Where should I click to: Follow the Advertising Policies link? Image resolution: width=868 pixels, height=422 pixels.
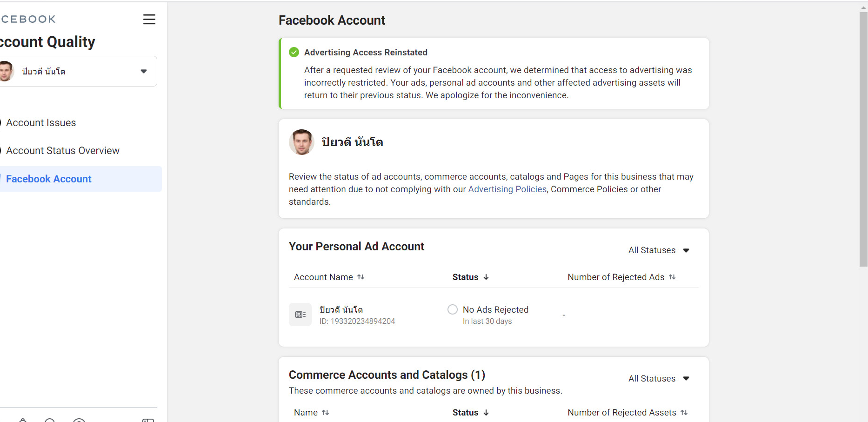pyautogui.click(x=507, y=189)
